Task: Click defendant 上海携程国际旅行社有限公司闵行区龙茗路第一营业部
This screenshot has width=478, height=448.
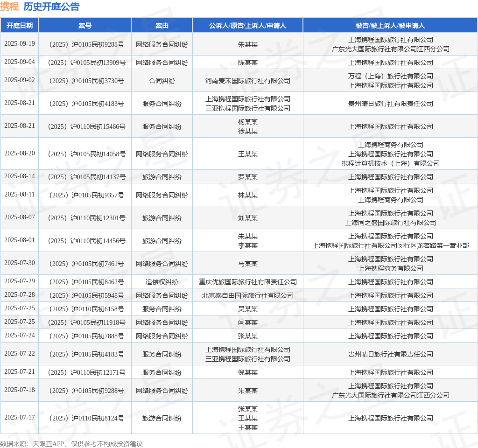Action: click(x=391, y=245)
